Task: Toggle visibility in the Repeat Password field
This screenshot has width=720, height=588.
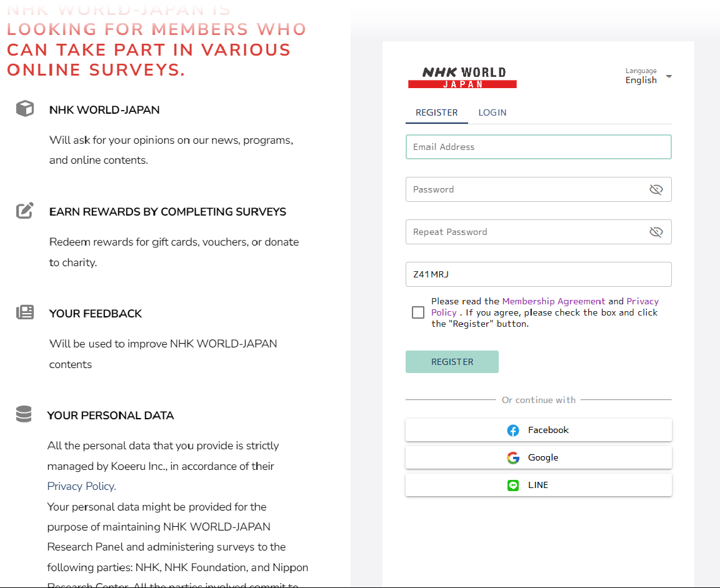Action: tap(656, 232)
